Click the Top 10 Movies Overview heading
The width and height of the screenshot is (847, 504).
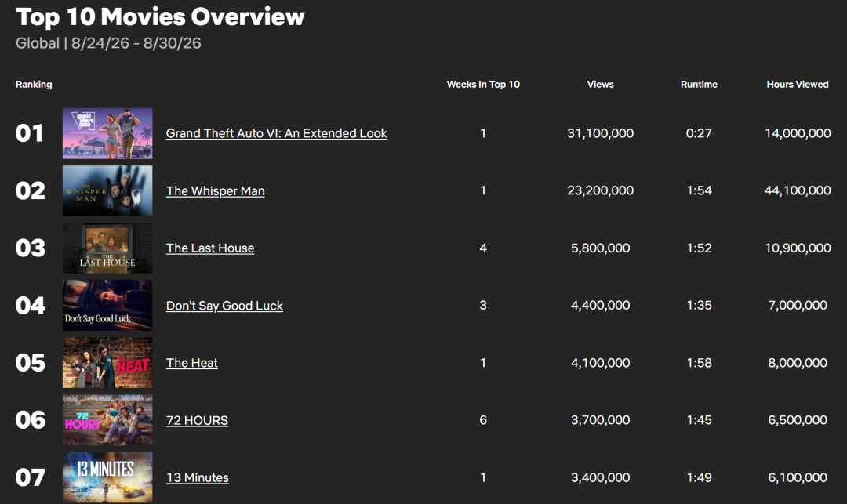point(161,16)
